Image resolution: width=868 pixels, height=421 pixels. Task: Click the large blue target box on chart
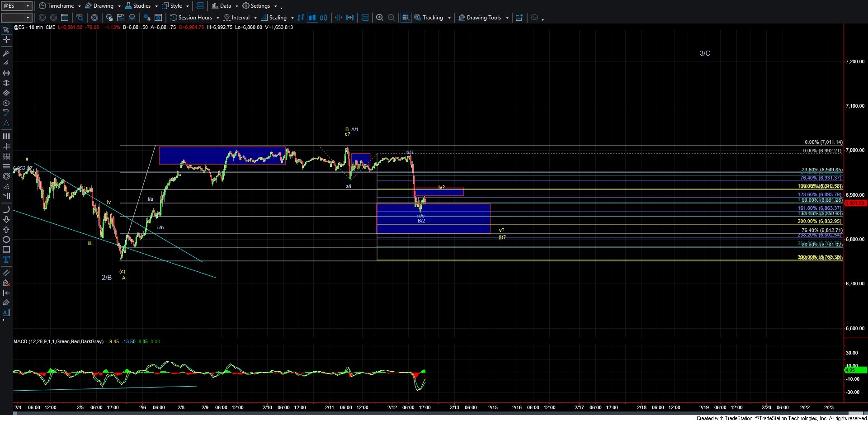pyautogui.click(x=433, y=218)
